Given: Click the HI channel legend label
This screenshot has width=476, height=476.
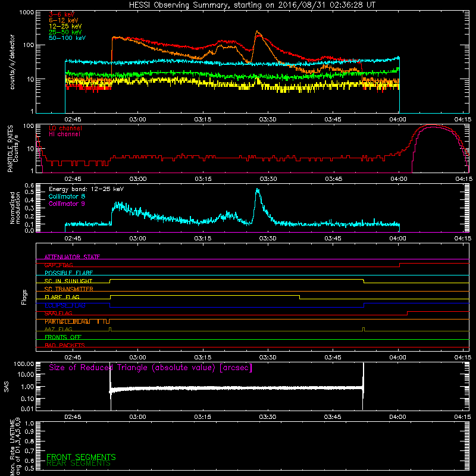Looking at the screenshot, I should click(64, 134).
